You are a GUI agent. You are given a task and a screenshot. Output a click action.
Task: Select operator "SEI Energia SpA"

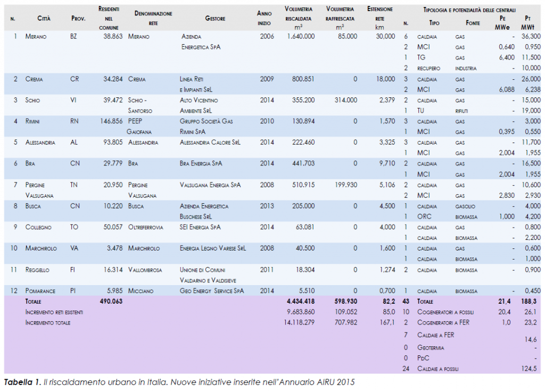[200, 227]
